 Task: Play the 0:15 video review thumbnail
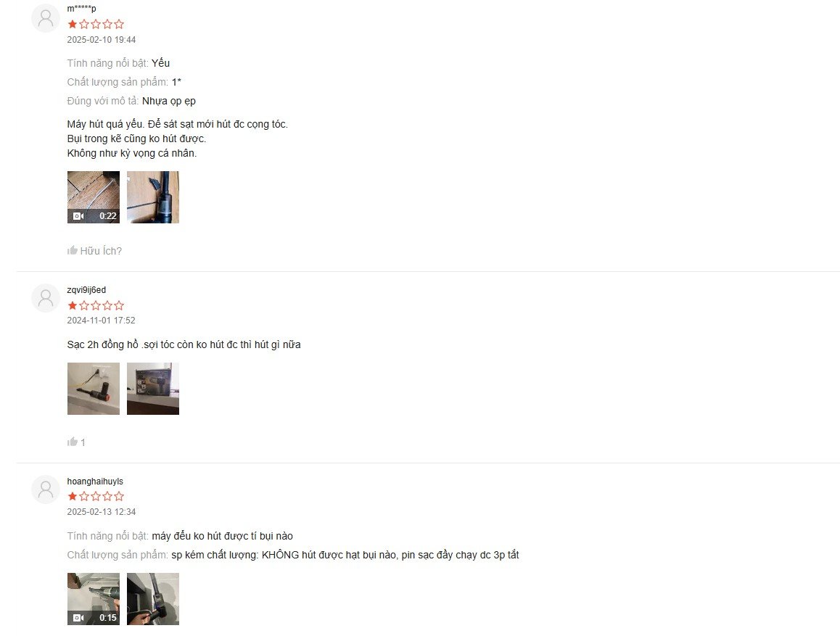click(94, 599)
